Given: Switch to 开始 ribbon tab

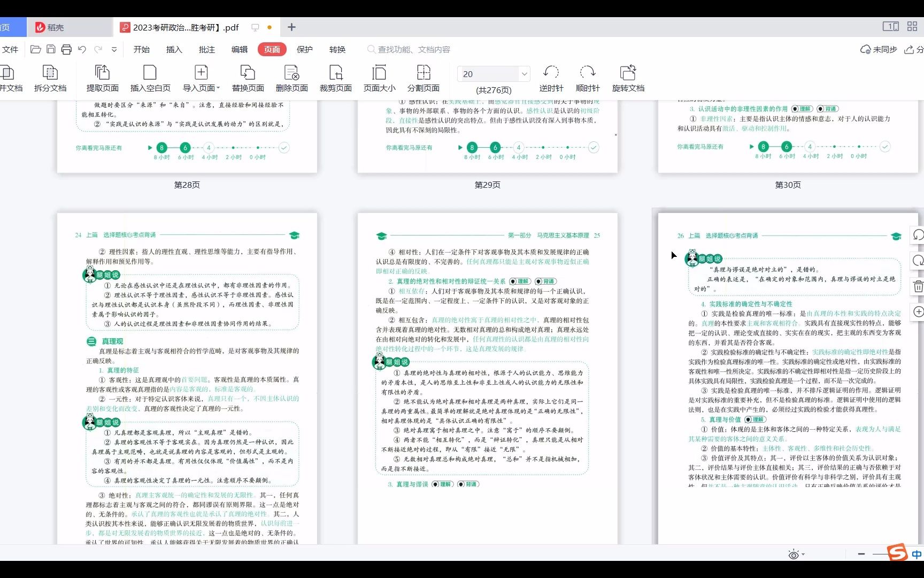Looking at the screenshot, I should (x=142, y=49).
